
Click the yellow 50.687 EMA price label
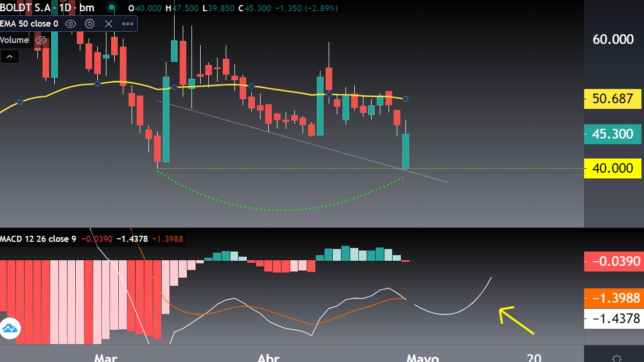[613, 98]
